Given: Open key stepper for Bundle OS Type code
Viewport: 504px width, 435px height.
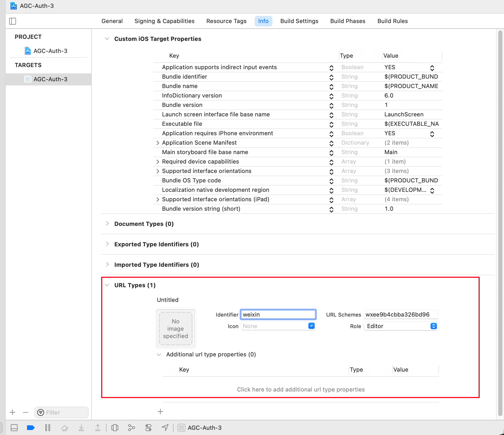Looking at the screenshot, I should (331, 181).
